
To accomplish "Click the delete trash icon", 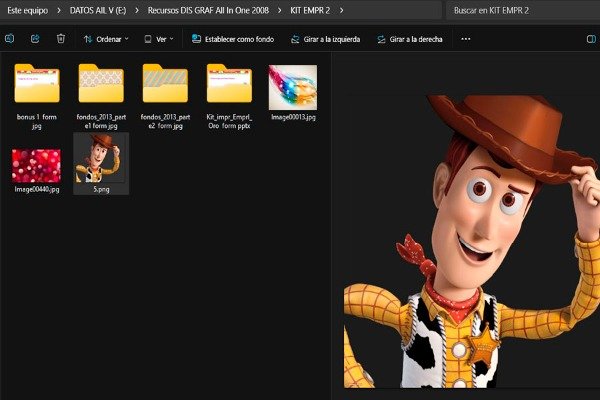I will coord(61,39).
